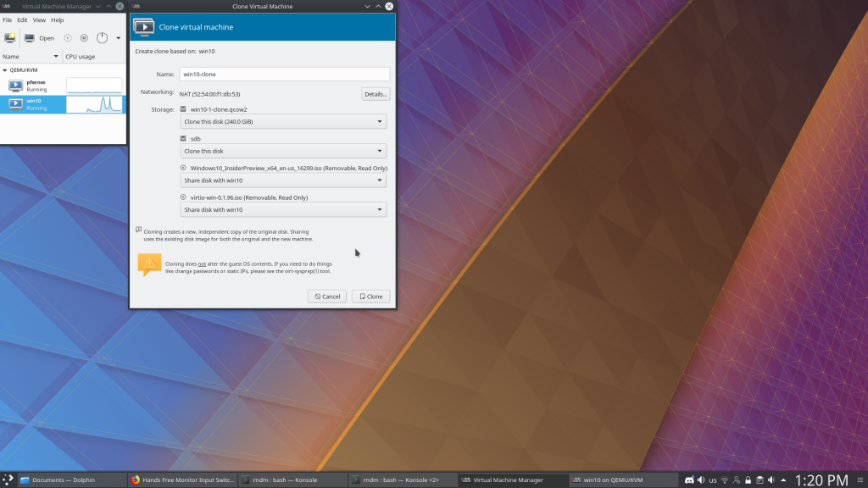
Task: Open share dropdown for virtio-win ISO
Action: pyautogui.click(x=284, y=209)
